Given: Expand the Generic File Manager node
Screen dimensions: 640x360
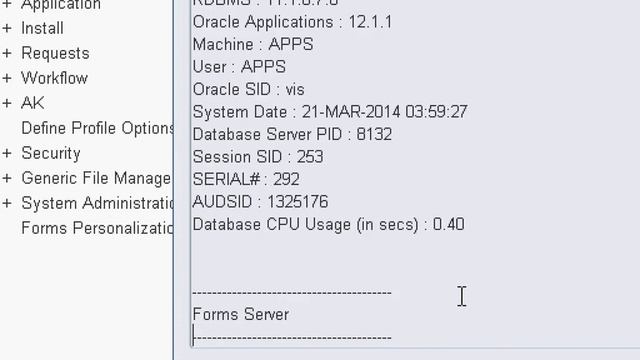Looking at the screenshot, I should point(7,178).
